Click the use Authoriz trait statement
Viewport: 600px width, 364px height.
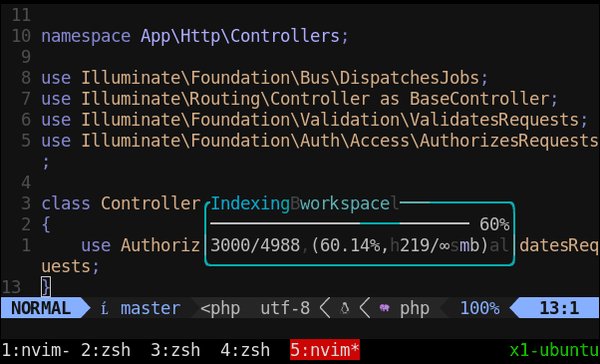tap(140, 245)
